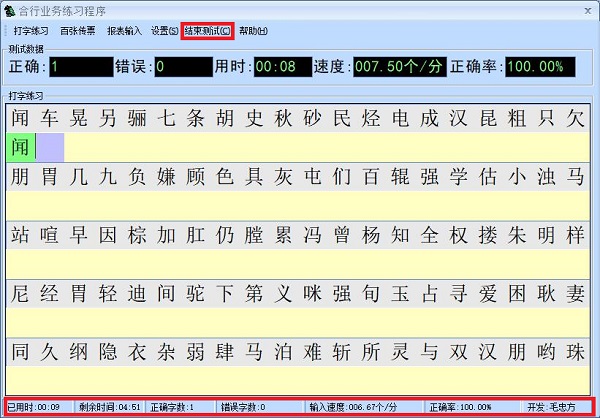Click the application icon in title bar
Screen dimensions: 600x418
click(12, 10)
